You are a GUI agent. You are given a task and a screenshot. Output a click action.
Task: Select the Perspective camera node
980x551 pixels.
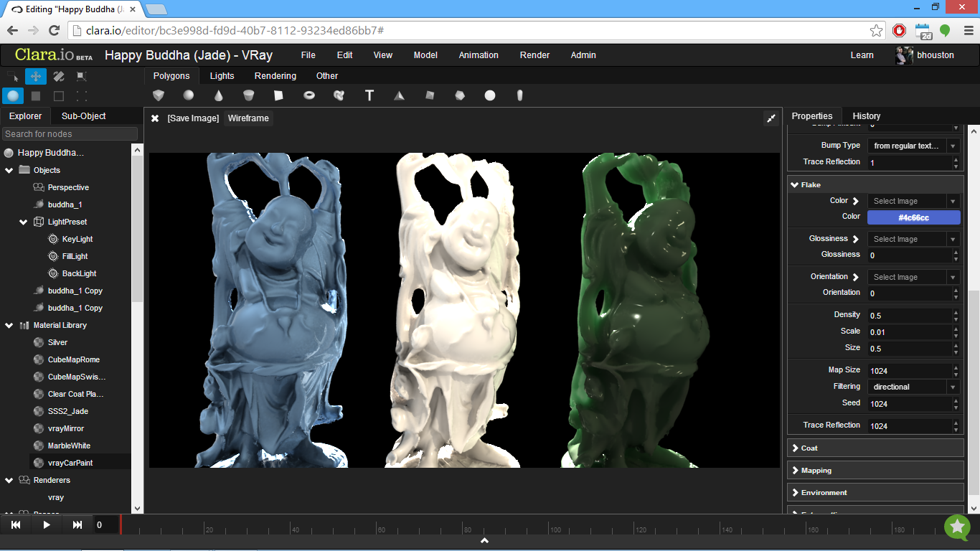(68, 187)
